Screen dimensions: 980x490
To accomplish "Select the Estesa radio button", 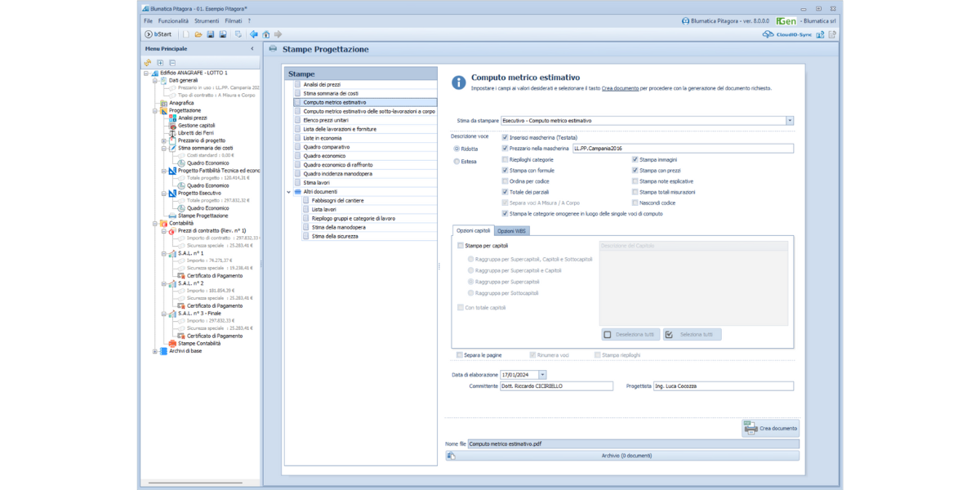I will pyautogui.click(x=457, y=162).
